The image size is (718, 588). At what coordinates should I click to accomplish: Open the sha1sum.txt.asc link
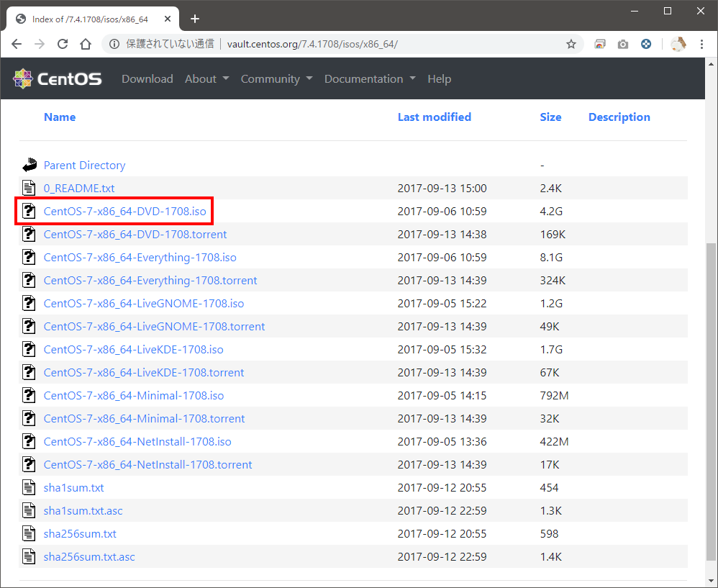[83, 510]
